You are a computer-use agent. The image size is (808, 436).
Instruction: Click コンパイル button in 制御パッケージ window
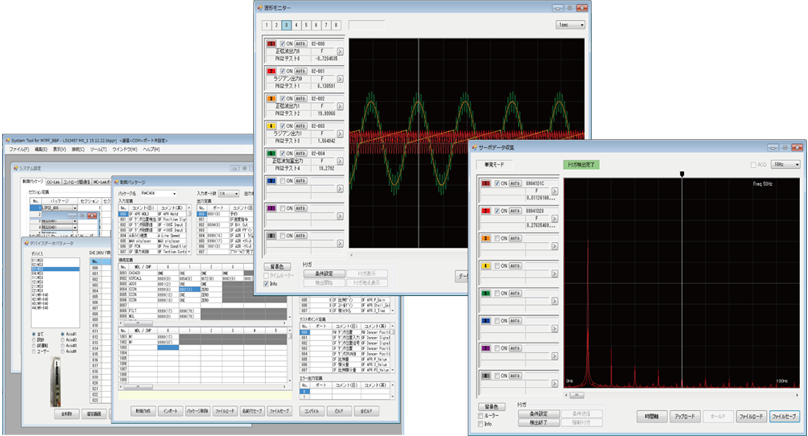pos(311,411)
